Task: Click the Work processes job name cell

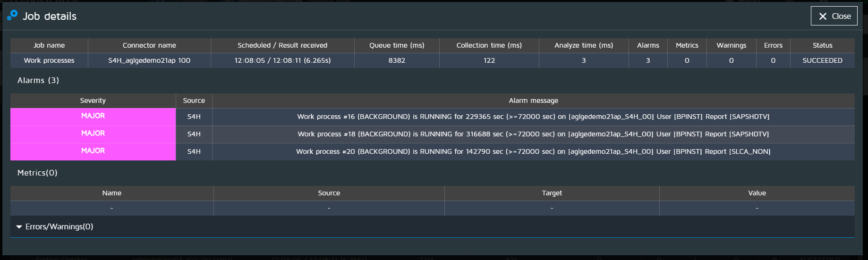Action: (49, 60)
